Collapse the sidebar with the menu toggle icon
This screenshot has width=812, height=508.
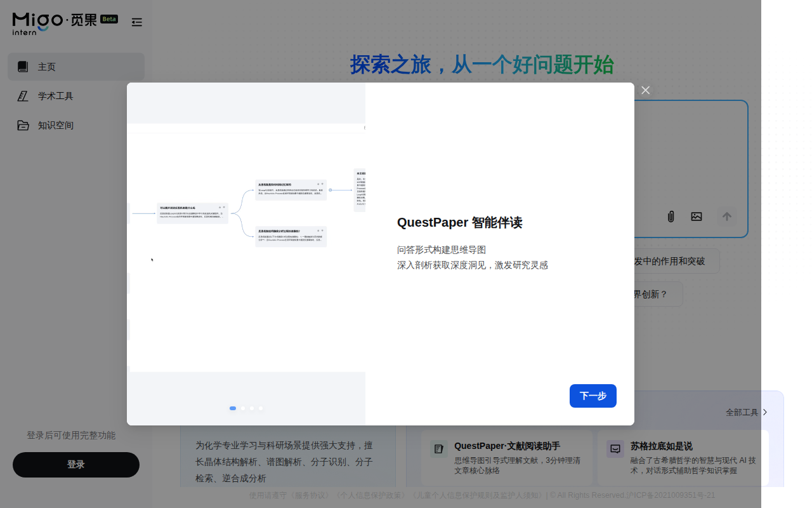[x=136, y=22]
